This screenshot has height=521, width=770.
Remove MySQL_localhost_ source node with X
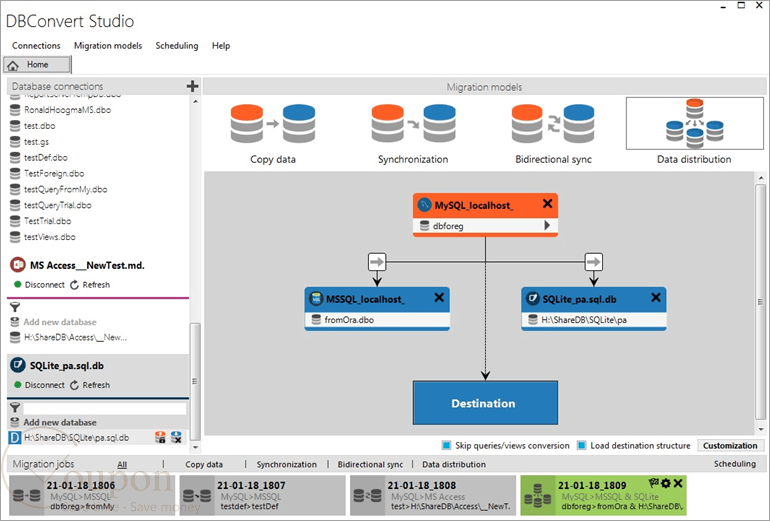548,203
